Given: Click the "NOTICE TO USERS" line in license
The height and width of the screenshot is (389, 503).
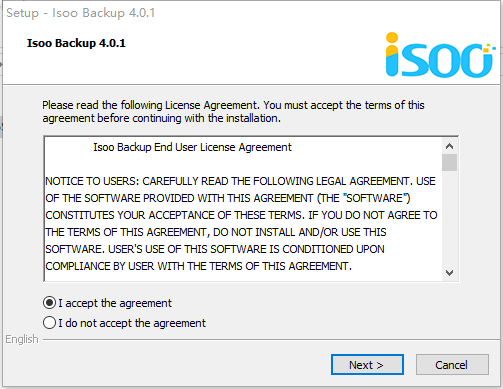Looking at the screenshot, I should point(240,181).
